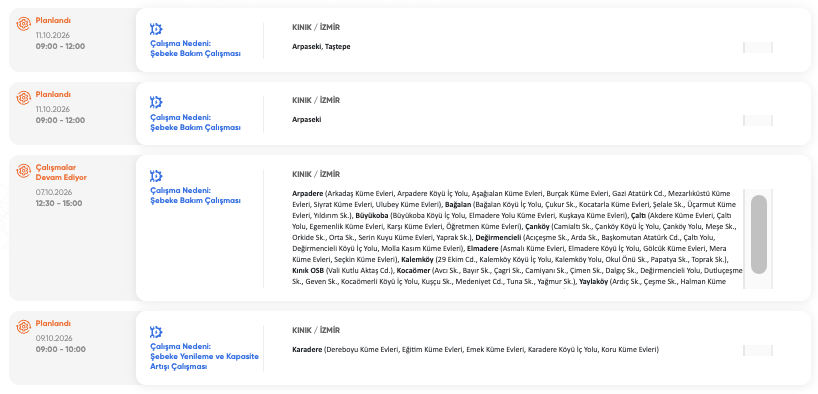Click the bold 'Kocaömer' neighborhood name
The height and width of the screenshot is (394, 818).
click(x=413, y=271)
